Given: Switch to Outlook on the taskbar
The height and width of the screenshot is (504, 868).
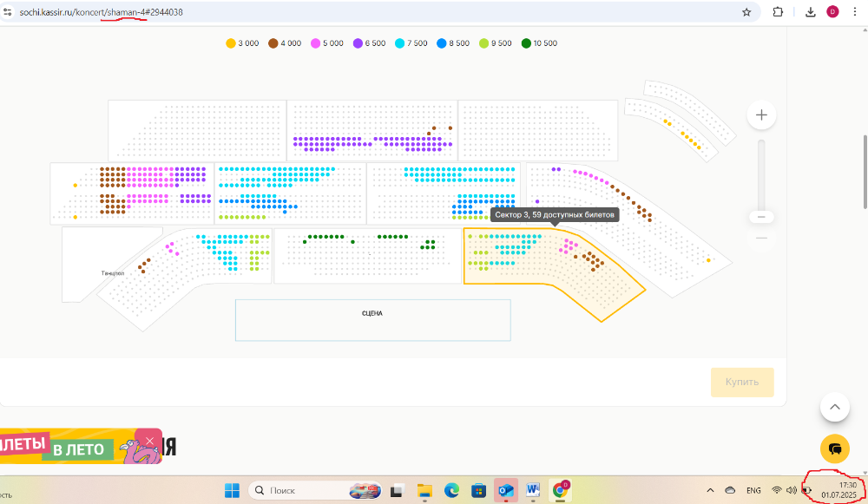Looking at the screenshot, I should pos(506,490).
